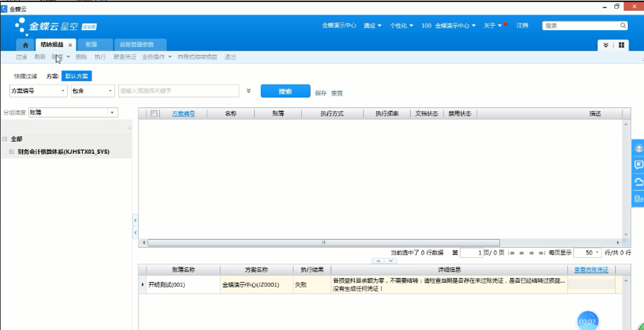Expand the 财务会计核算体系 tree node
Viewport: 644px width, 330px height.
[x=12, y=152]
